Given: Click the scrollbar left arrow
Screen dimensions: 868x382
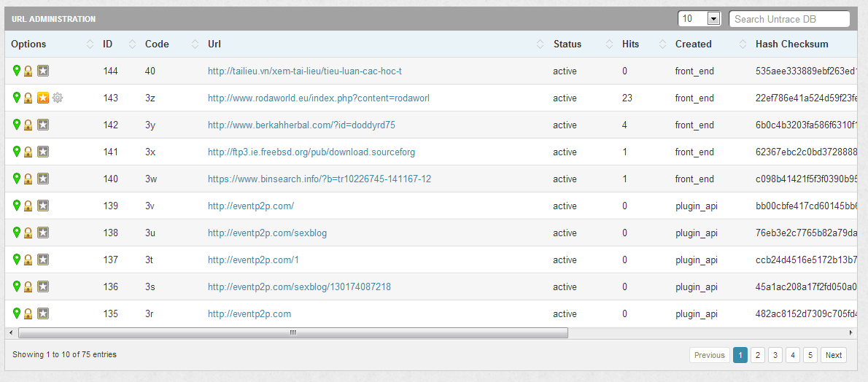Looking at the screenshot, I should coord(10,332).
